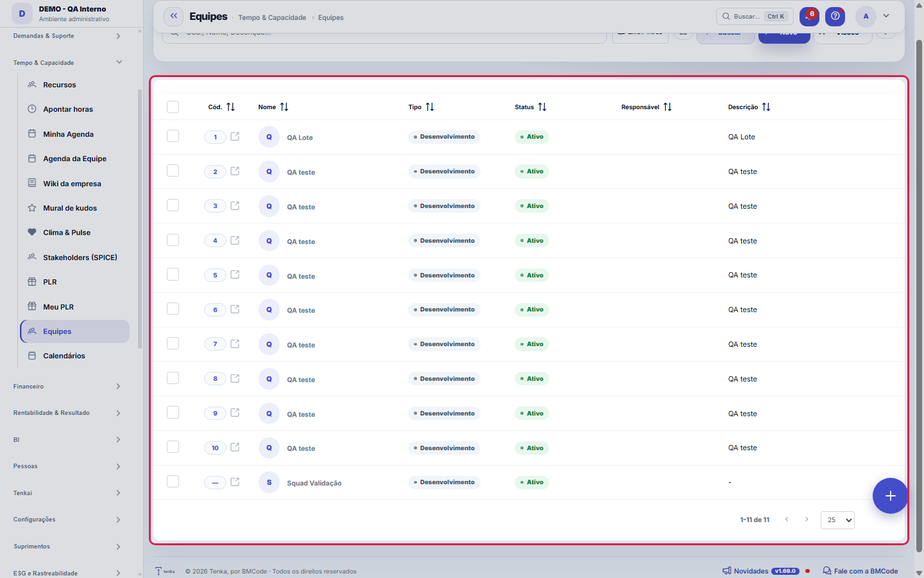Go to next page arrow in pagination
The image size is (924, 578).
[807, 520]
